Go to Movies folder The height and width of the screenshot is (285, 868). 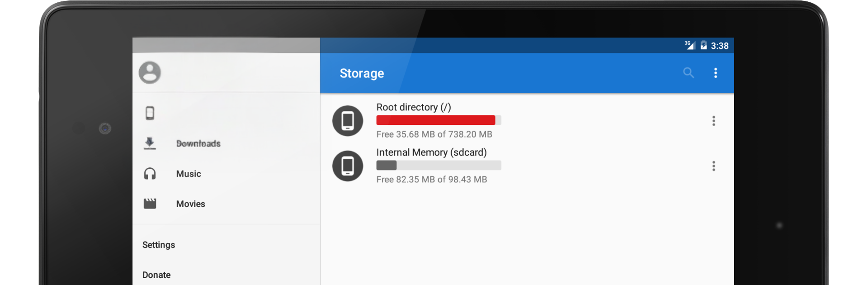pyautogui.click(x=190, y=204)
